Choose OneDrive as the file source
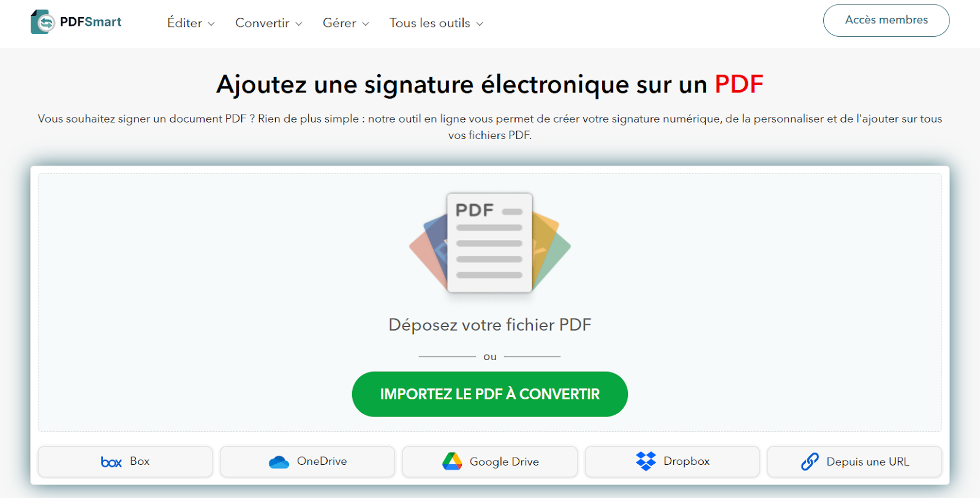This screenshot has width=980, height=498. (307, 461)
